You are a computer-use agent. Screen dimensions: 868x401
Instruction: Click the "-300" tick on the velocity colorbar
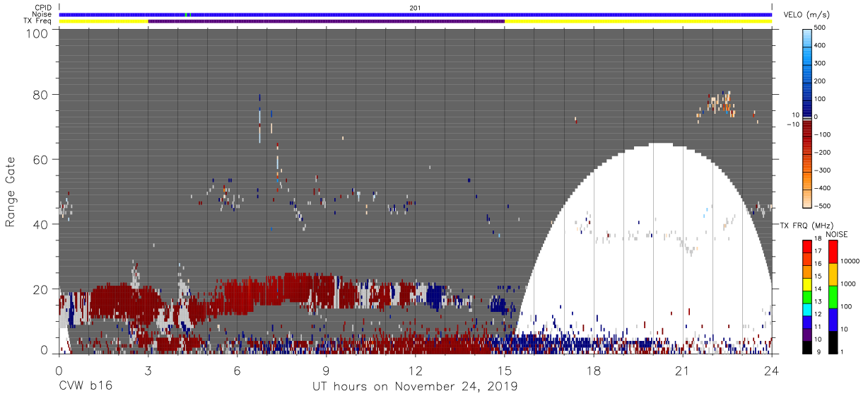[x=821, y=170]
